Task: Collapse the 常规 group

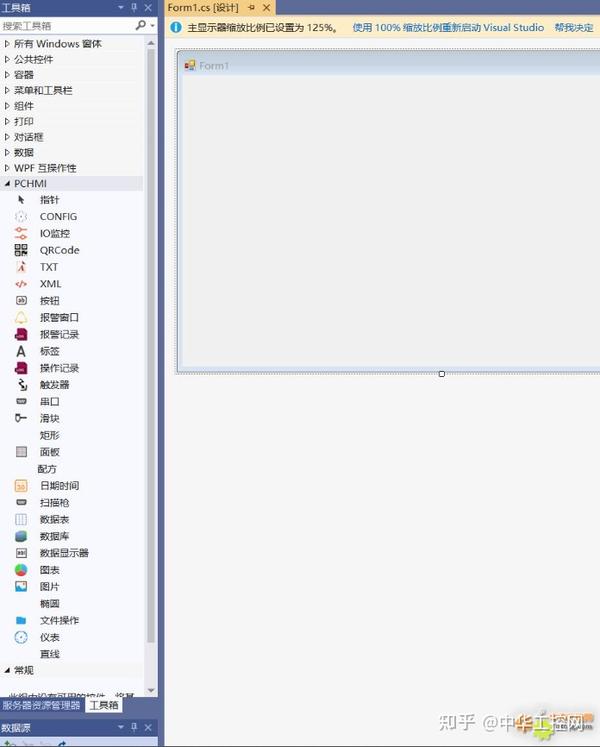Action: point(7,670)
